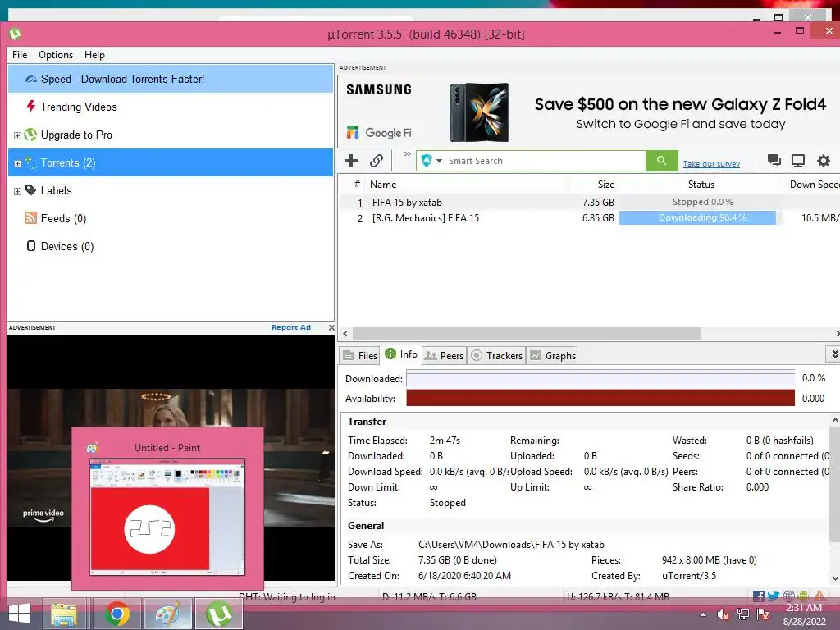Image resolution: width=840 pixels, height=630 pixels.
Task: Switch to Paint from the taskbar
Action: tap(167, 614)
